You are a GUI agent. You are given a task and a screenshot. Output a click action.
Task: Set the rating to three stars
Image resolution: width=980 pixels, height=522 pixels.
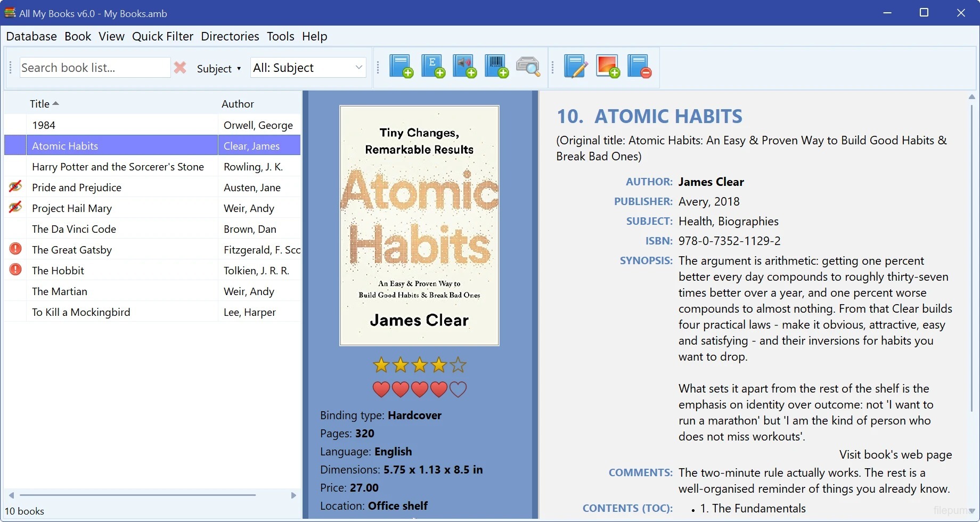(x=420, y=365)
